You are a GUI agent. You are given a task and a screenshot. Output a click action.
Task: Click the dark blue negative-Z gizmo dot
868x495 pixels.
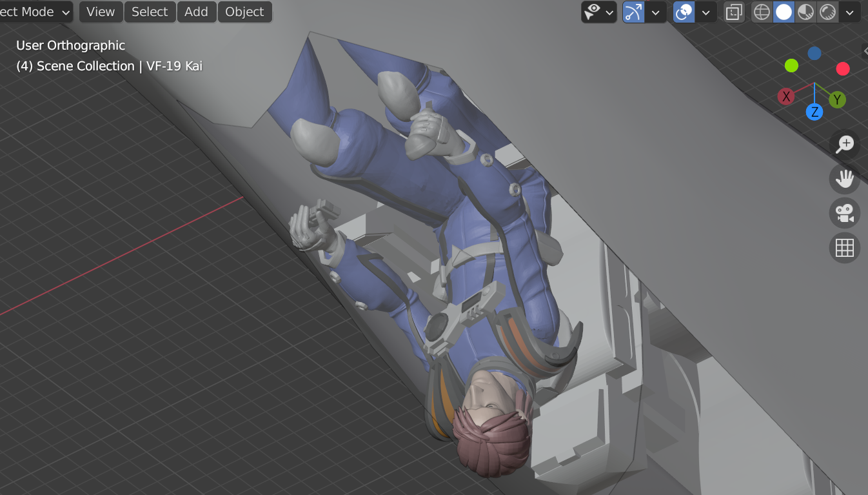tap(814, 53)
